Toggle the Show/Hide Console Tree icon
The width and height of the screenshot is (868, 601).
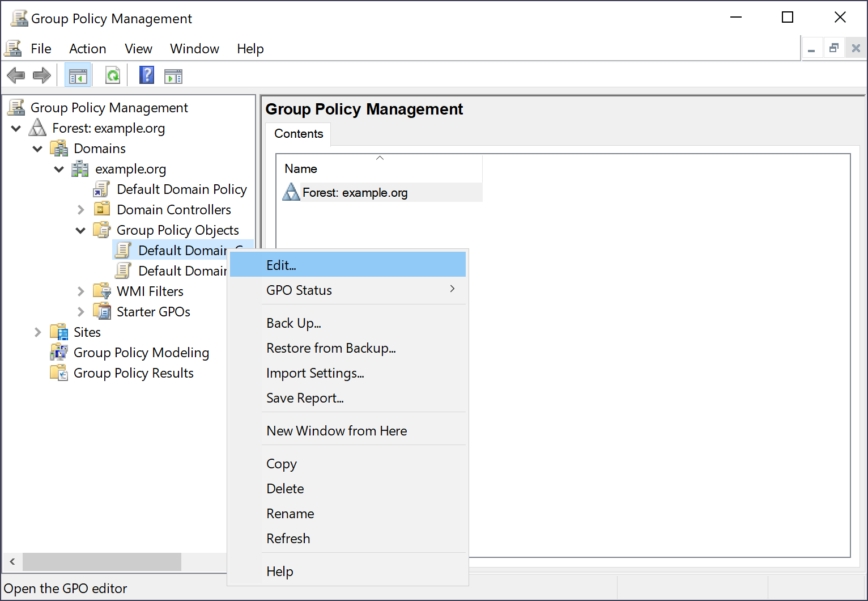point(78,75)
